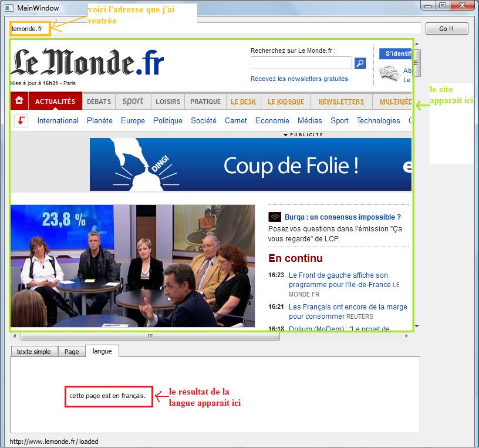The width and height of the screenshot is (479, 448).
Task: Click the Coup de Folie advertisement banner
Action: pyautogui.click(x=251, y=164)
